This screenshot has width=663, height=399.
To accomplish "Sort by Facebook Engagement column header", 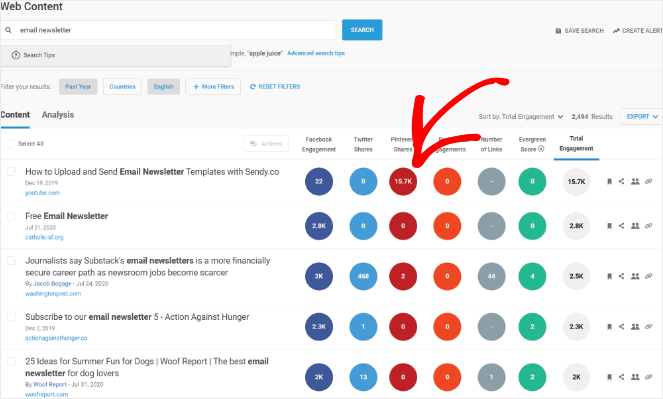I will point(319,144).
